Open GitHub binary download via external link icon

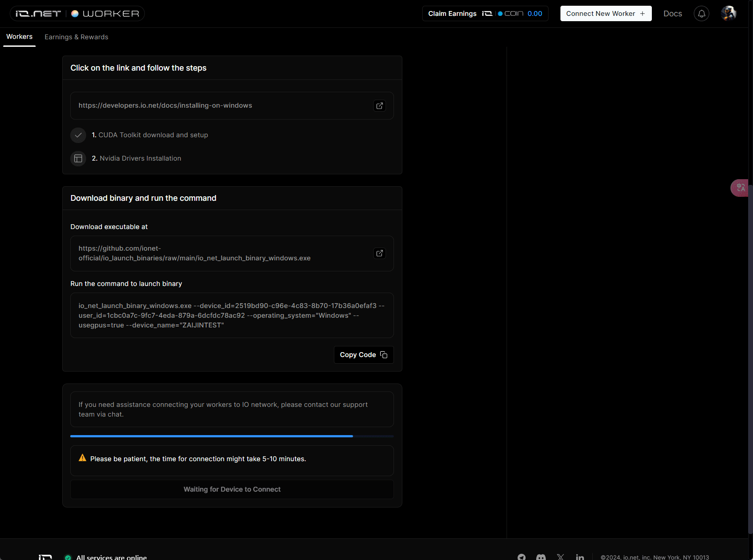coord(379,253)
